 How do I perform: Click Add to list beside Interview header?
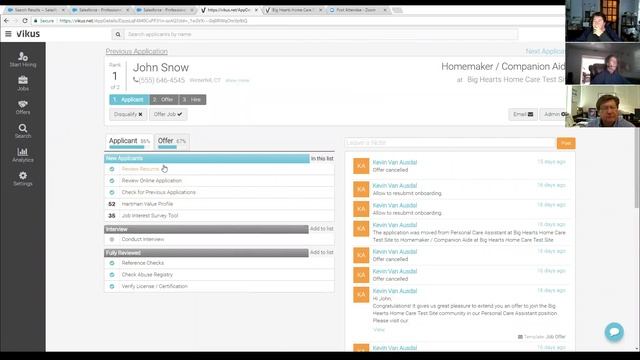tap(322, 229)
